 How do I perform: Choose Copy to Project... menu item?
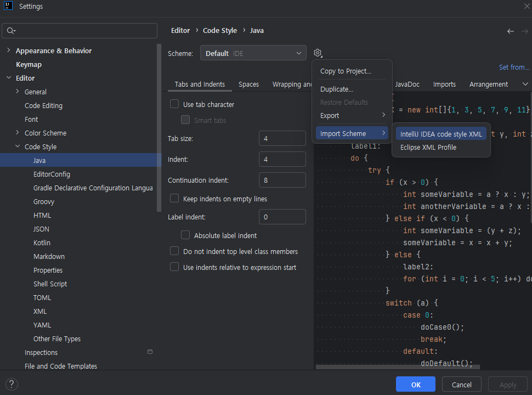click(x=352, y=71)
